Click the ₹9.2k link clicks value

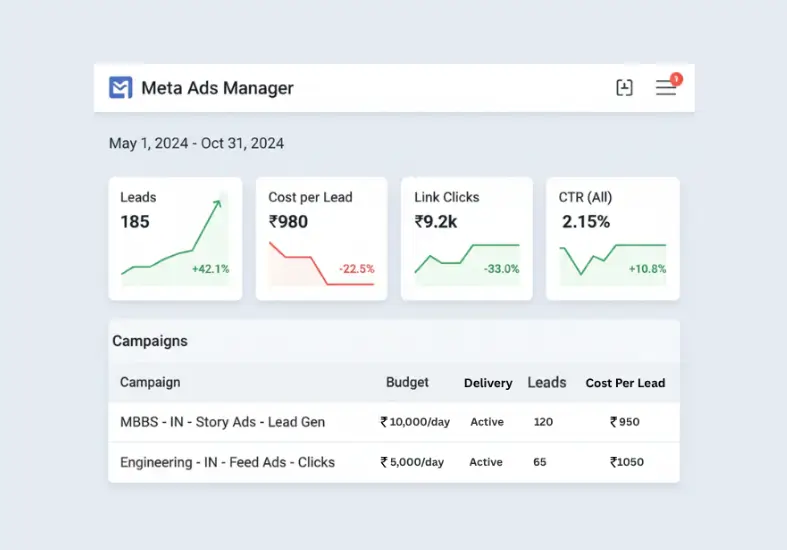436,221
